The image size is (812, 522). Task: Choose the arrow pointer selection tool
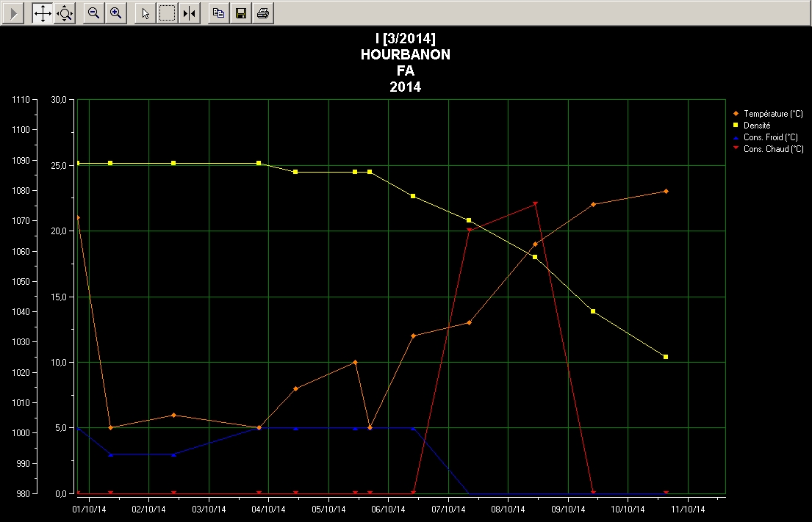tap(145, 13)
